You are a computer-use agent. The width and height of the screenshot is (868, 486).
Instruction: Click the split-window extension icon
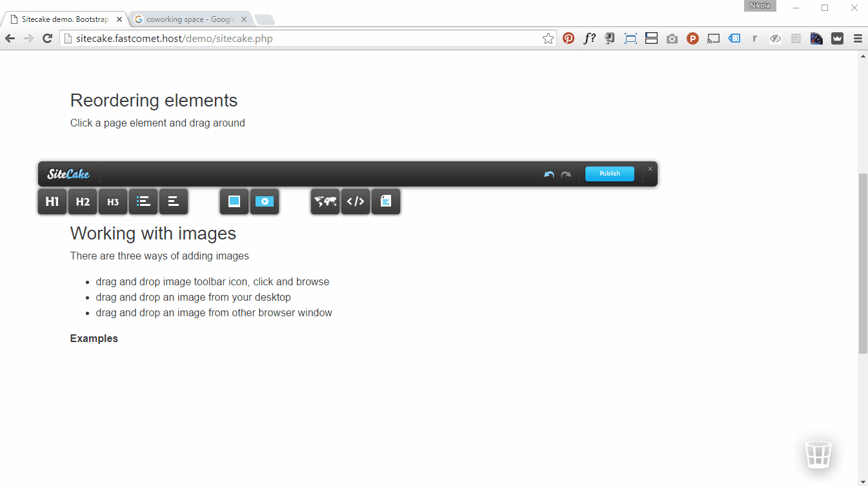coord(651,39)
